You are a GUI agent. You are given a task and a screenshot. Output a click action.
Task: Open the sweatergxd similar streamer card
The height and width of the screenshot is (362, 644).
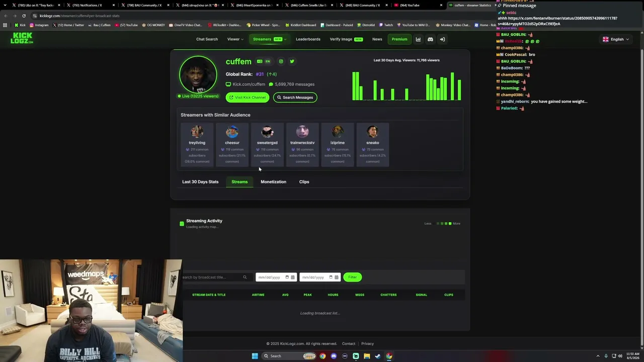(x=267, y=144)
